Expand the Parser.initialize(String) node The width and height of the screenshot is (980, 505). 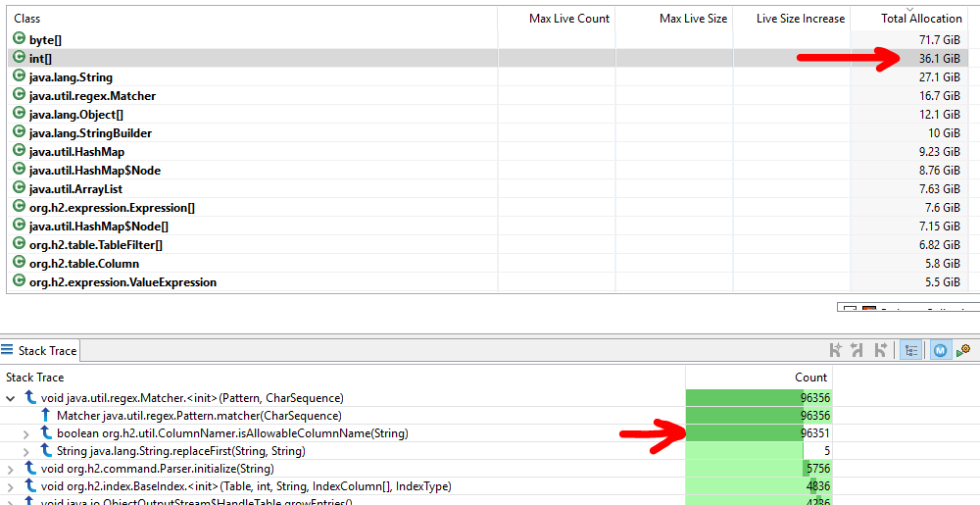point(11,469)
